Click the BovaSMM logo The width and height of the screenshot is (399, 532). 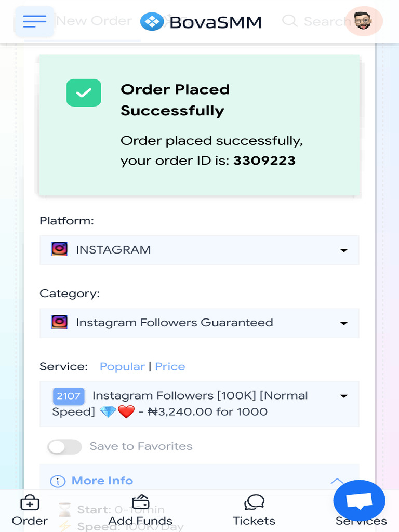pyautogui.click(x=201, y=22)
